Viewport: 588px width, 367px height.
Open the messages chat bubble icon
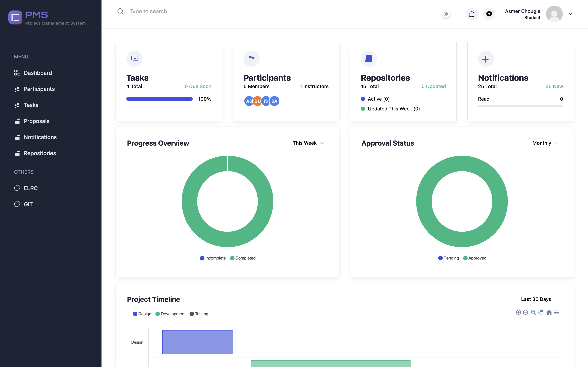[x=489, y=14]
